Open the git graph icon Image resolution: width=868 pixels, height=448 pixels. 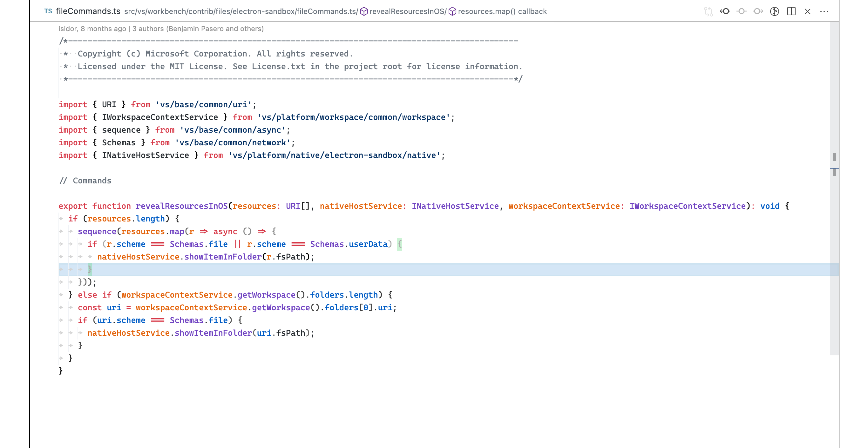[775, 11]
